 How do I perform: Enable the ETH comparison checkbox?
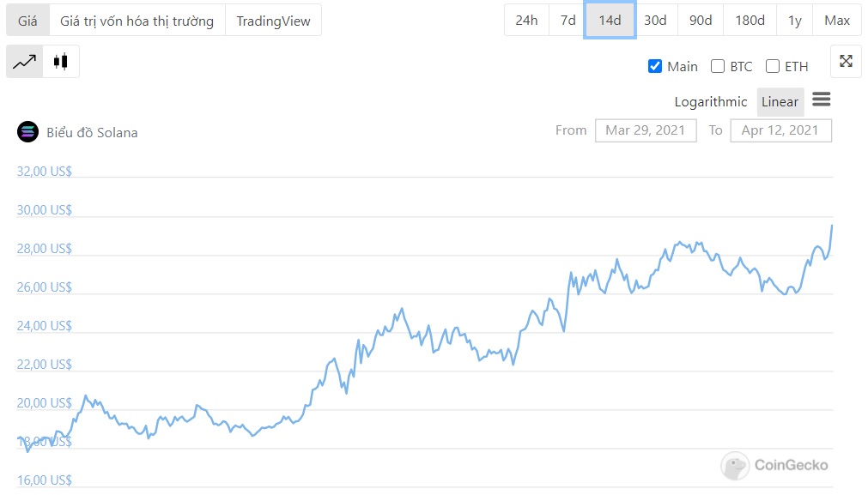(x=773, y=66)
